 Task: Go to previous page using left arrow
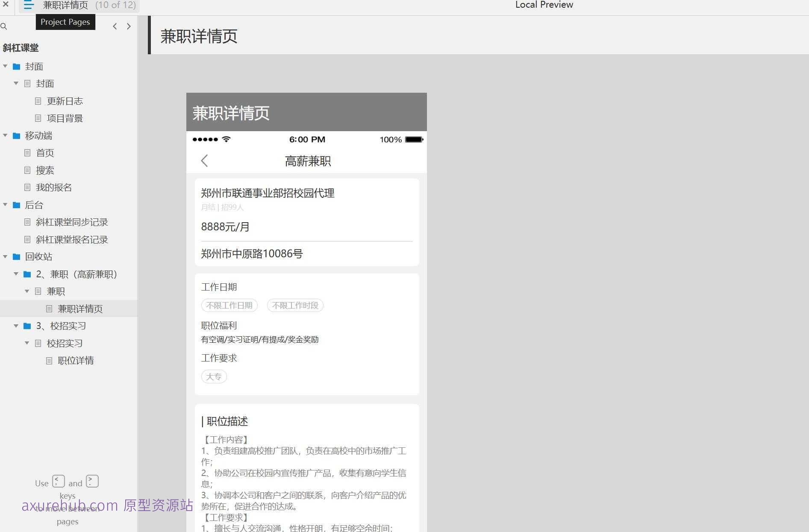[x=115, y=26]
